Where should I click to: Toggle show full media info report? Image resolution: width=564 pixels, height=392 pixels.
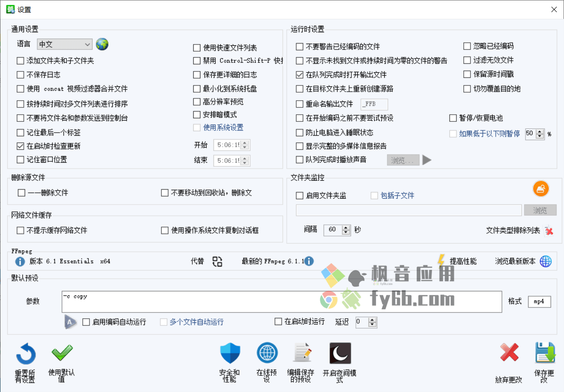[x=300, y=146]
